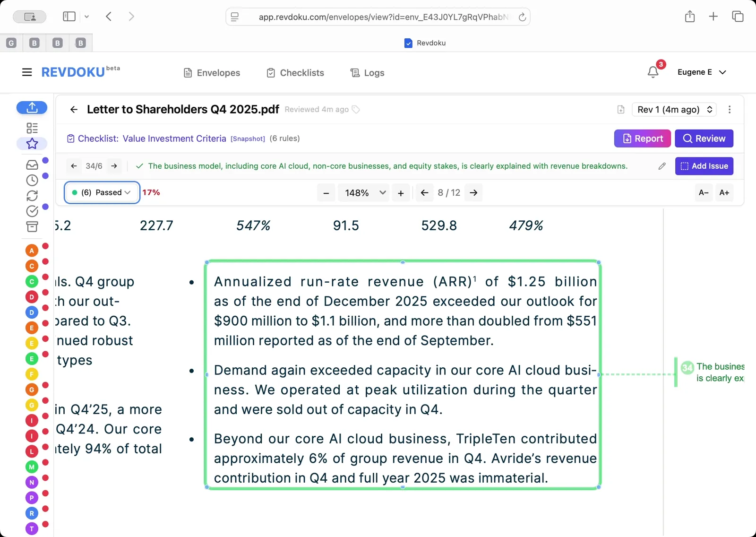This screenshot has width=756, height=537.
Task: Open the Rev 1 revision dropdown
Action: 674,109
